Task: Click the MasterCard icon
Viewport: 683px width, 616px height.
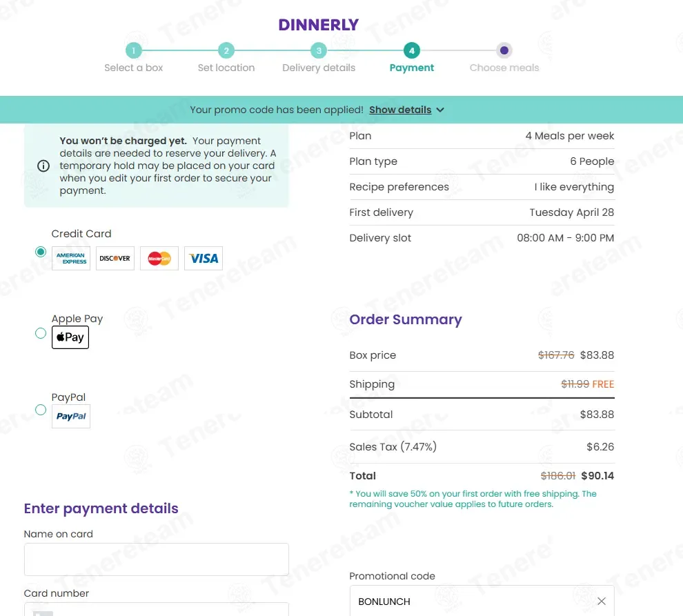Action: click(x=159, y=259)
